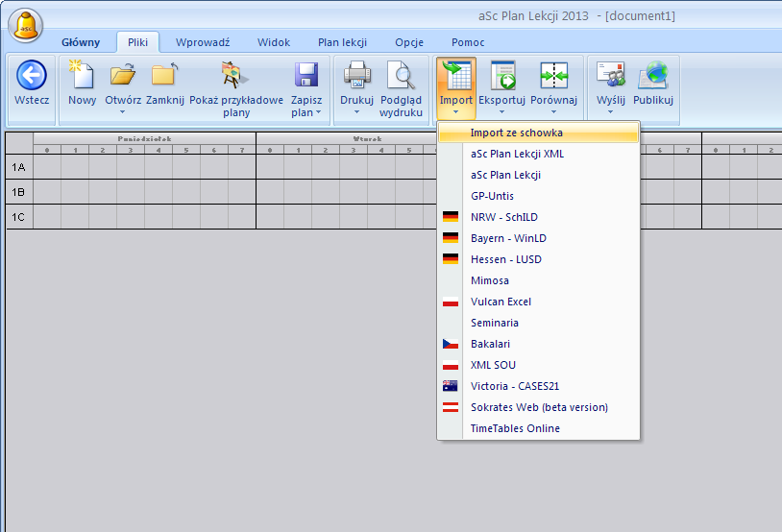This screenshot has width=782, height=532.
Task: Choose aSc Plan Lekcji XML import
Action: click(517, 154)
